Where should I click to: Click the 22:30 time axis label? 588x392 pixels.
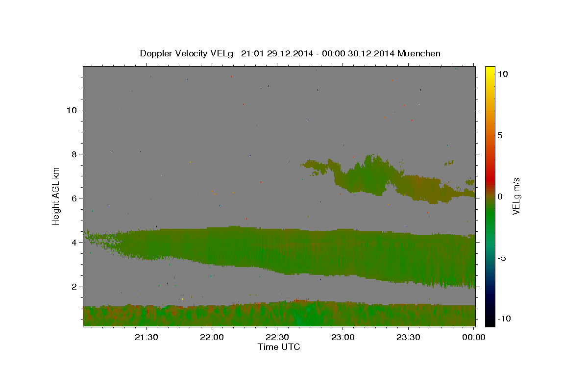point(277,337)
